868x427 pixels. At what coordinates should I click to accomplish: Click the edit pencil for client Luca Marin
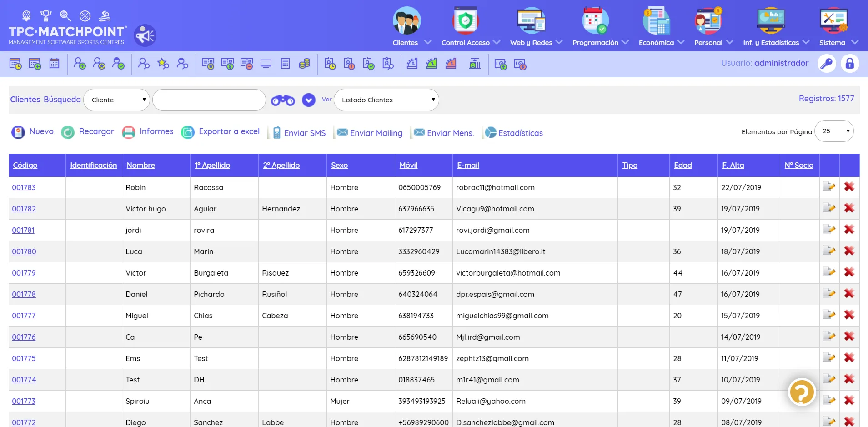point(829,251)
